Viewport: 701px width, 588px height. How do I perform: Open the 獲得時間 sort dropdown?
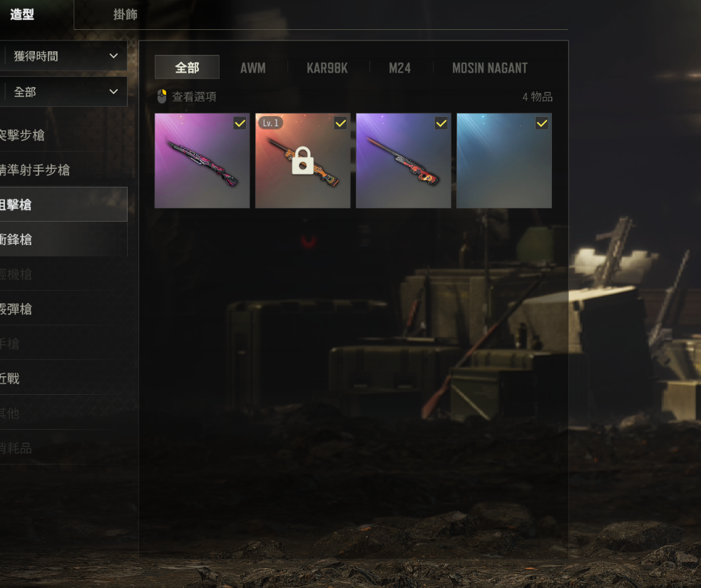coord(63,56)
